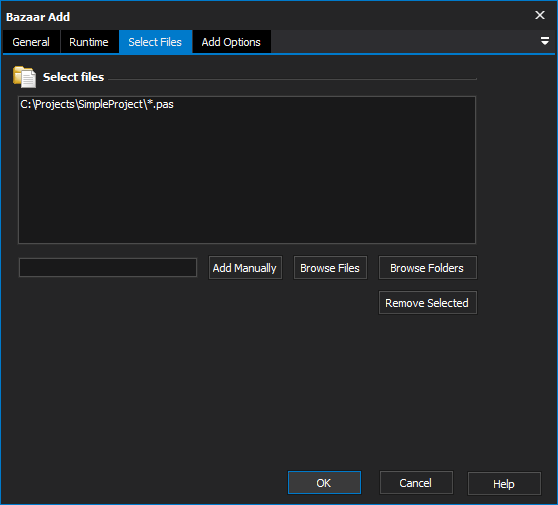This screenshot has height=505, width=558.
Task: Go to the Add Options tab
Action: click(x=231, y=42)
